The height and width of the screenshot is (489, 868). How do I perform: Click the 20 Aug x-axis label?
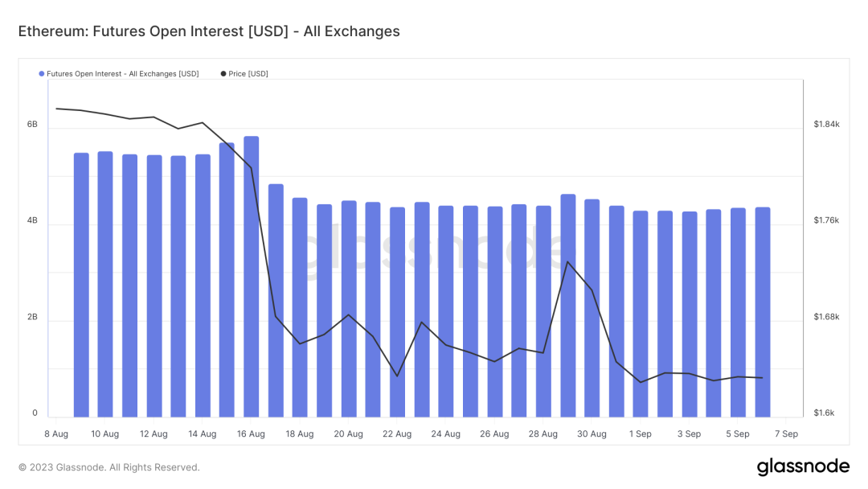(348, 434)
